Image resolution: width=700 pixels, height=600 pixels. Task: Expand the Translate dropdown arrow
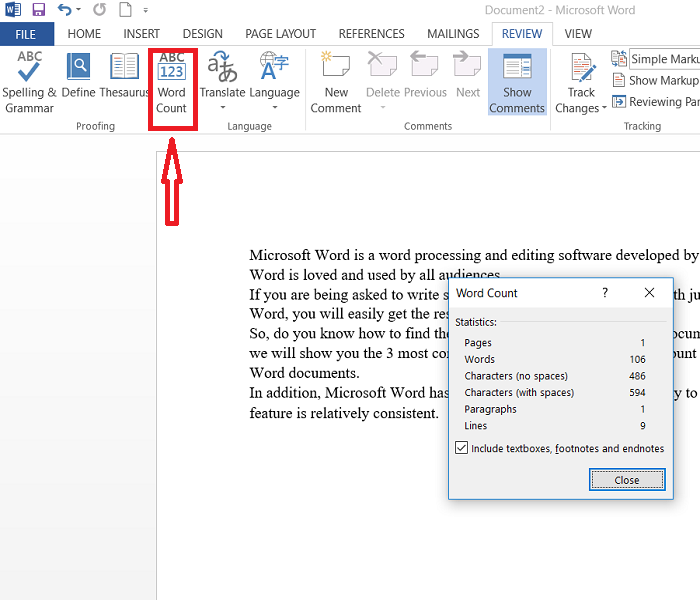click(223, 107)
